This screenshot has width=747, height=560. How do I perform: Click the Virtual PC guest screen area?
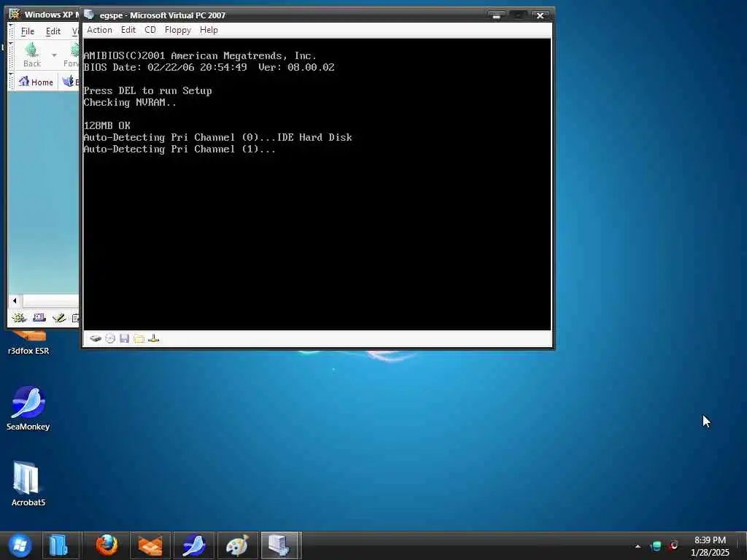click(x=317, y=184)
